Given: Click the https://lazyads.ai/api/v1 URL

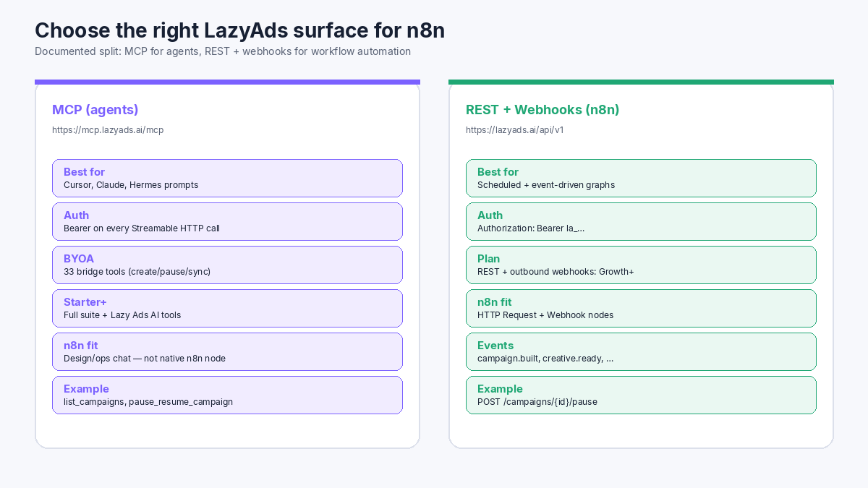Looking at the screenshot, I should pos(515,130).
